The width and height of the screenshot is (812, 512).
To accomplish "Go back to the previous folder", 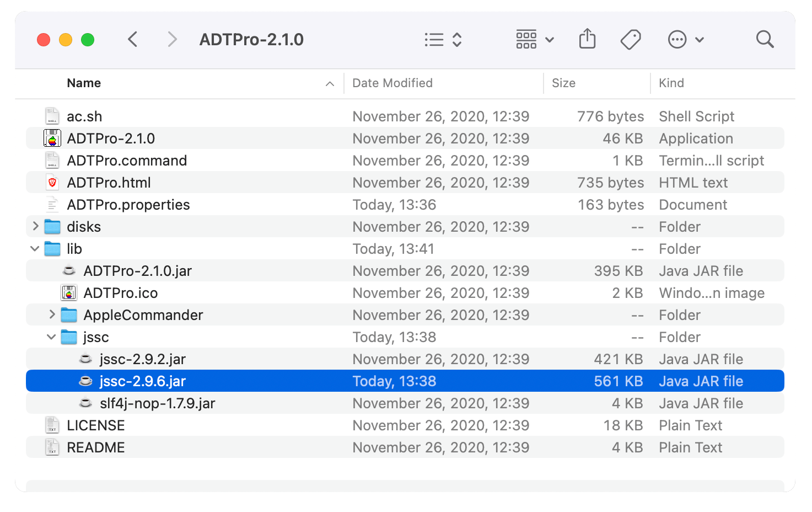I will [x=132, y=39].
